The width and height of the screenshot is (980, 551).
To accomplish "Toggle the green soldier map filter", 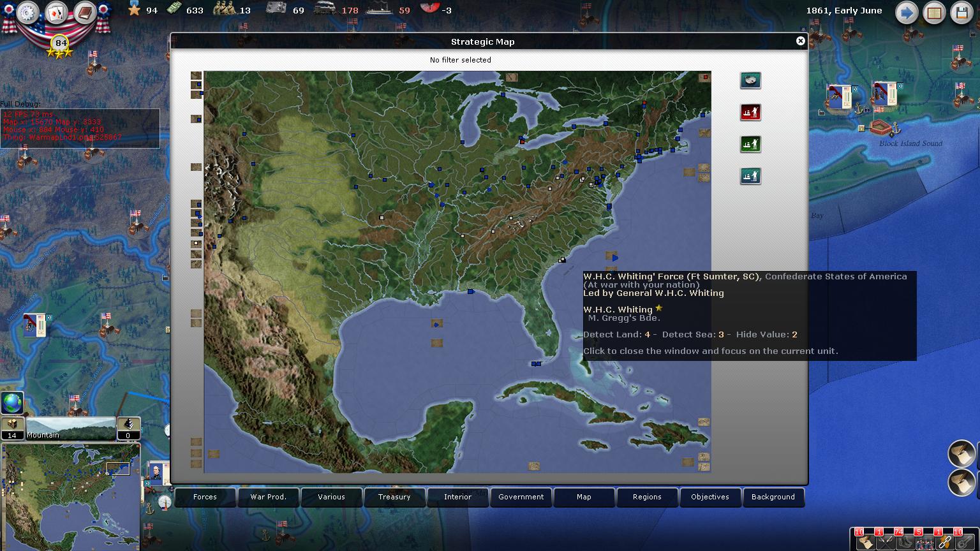I will click(750, 144).
